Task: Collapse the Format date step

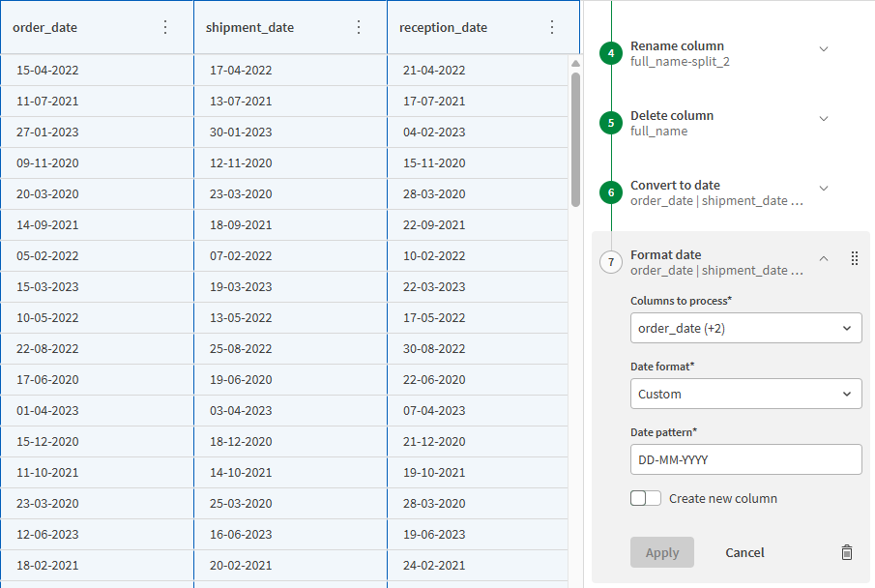Action: [824, 259]
